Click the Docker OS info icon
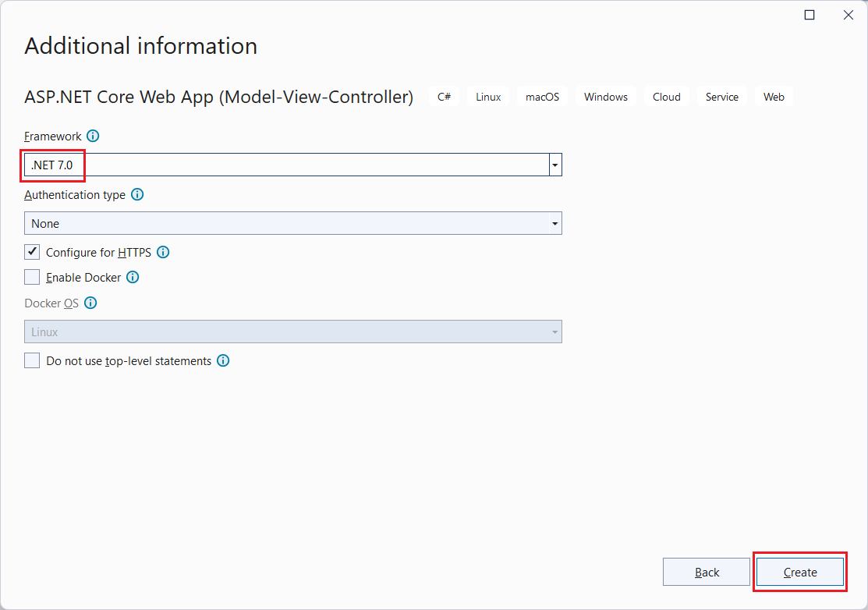The width and height of the screenshot is (868, 610). pos(90,303)
